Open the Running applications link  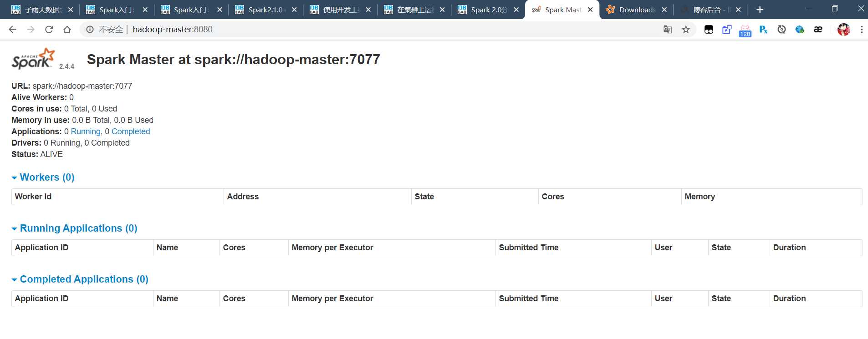tap(86, 132)
